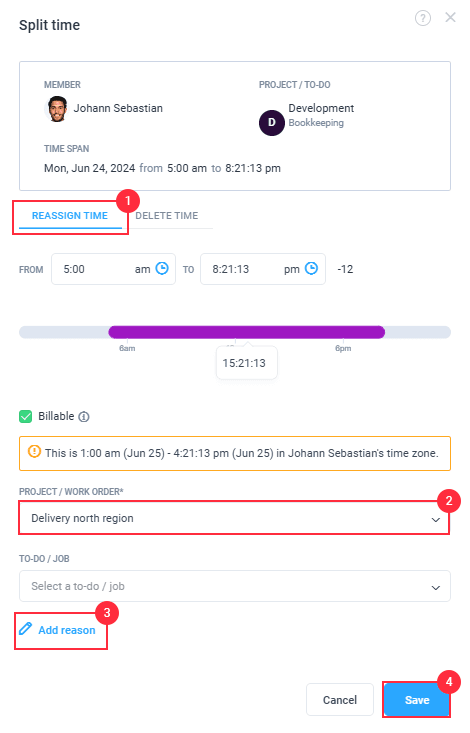Click the Add reason link

pyautogui.click(x=66, y=630)
